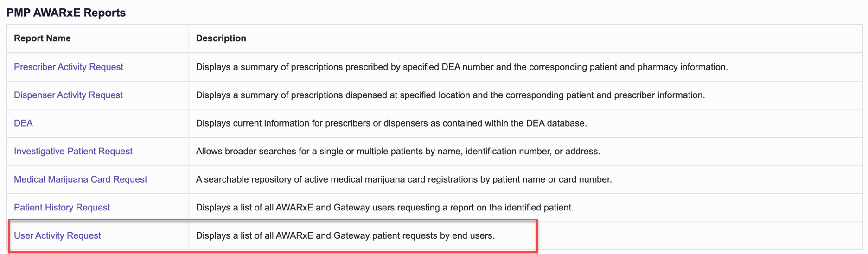Click the Report Name column header
The image size is (868, 254).
click(42, 38)
